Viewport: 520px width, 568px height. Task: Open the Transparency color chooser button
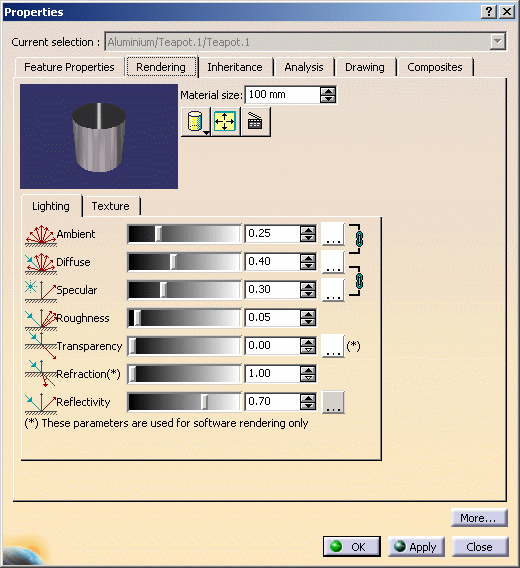(x=333, y=346)
